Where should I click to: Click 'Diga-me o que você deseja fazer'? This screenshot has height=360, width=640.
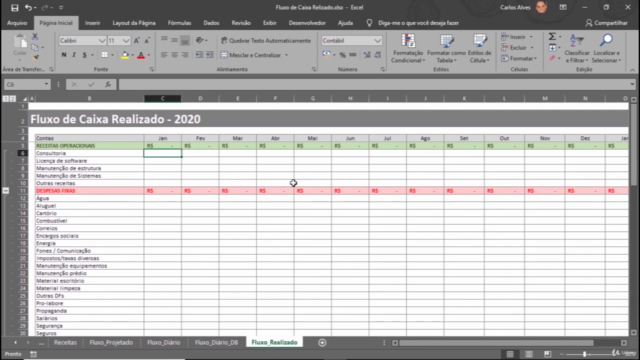pyautogui.click(x=418, y=23)
